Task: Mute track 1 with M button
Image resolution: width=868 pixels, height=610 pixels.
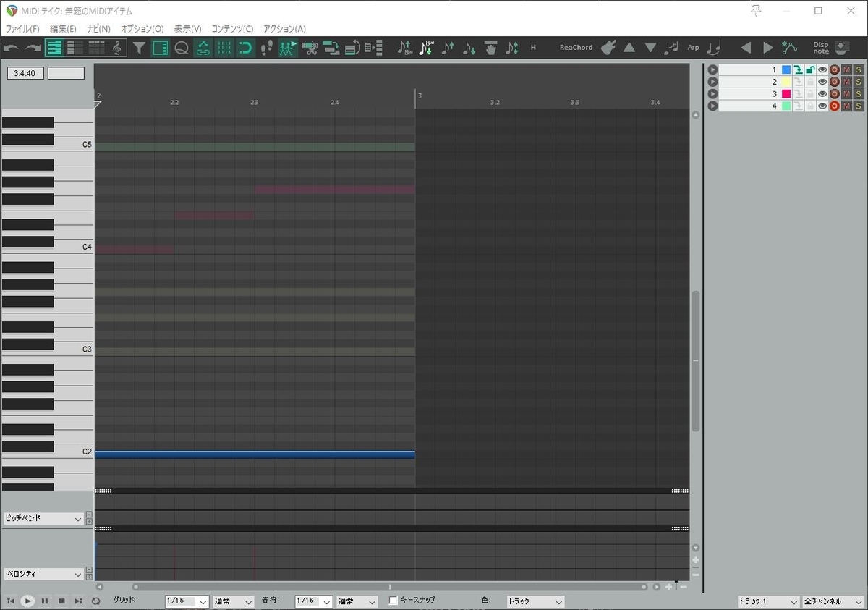Action: click(847, 69)
